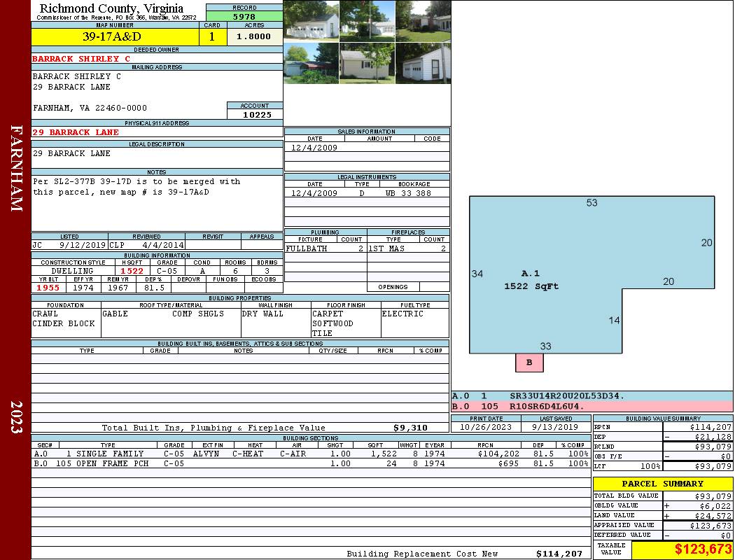Click the red physical address 29 Barrack Lane
The image size is (735, 560).
click(x=76, y=132)
